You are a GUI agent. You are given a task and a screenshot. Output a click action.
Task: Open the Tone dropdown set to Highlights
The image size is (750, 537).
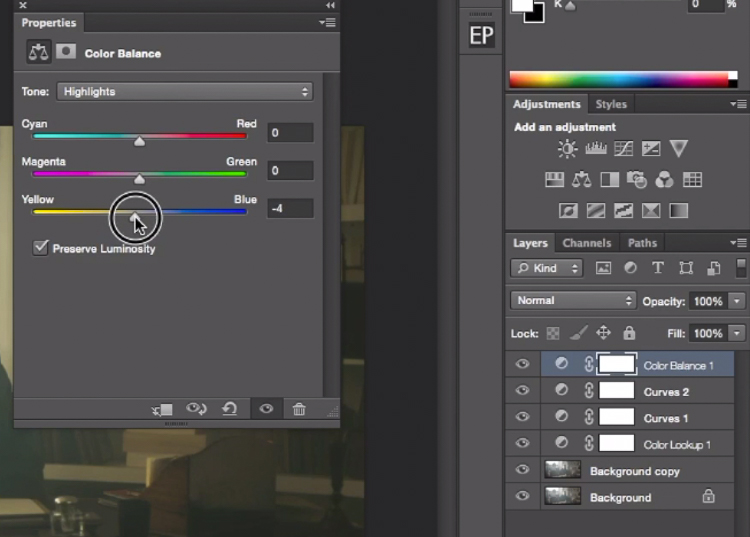tap(185, 92)
